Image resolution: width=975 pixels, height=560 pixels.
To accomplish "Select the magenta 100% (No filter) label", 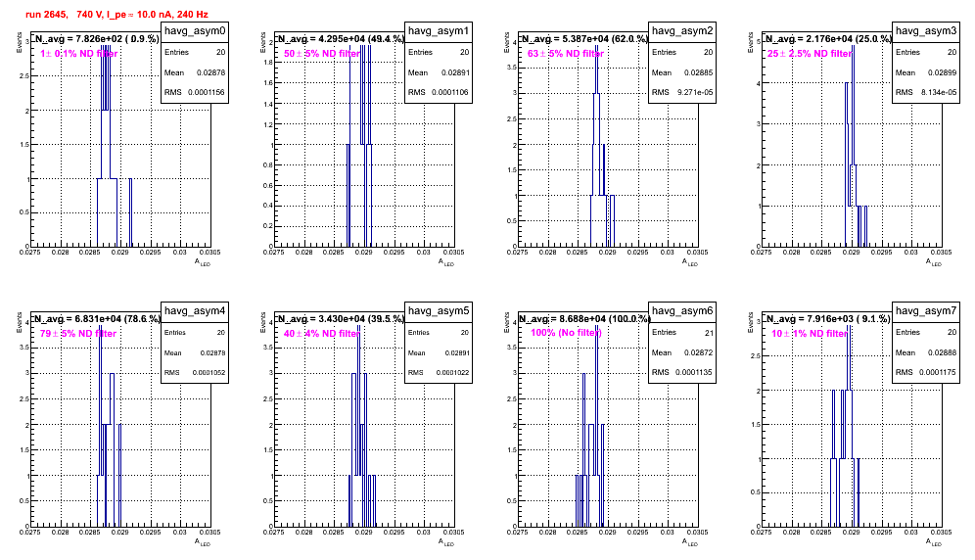I will [566, 333].
